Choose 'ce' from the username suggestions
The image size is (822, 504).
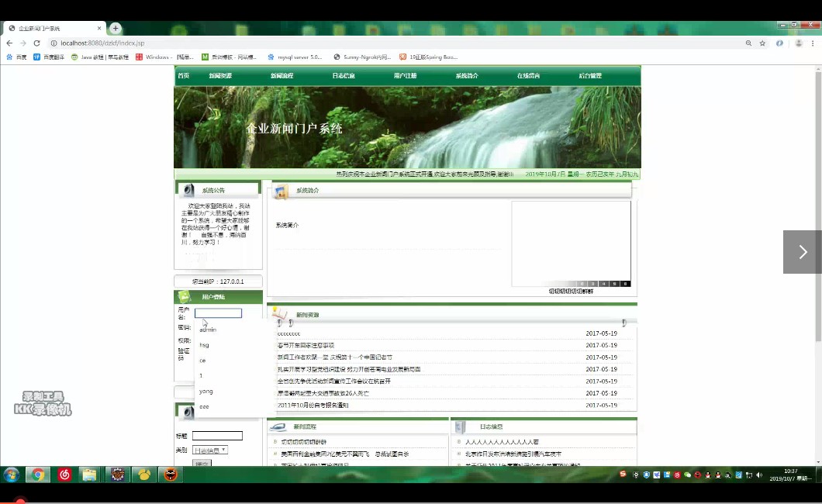point(235,361)
